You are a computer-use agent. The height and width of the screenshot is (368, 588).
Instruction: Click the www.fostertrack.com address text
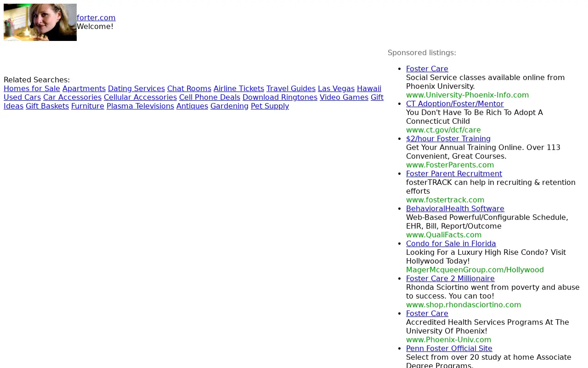445,200
